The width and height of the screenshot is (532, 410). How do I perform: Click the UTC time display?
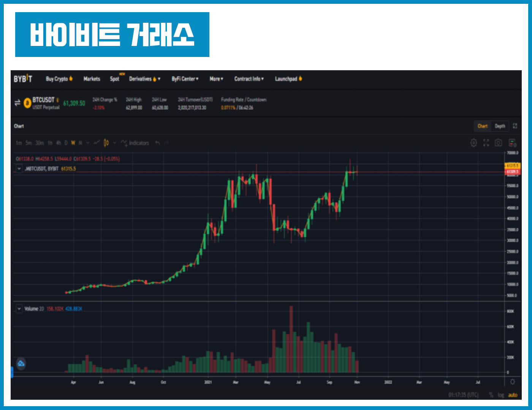463,395
